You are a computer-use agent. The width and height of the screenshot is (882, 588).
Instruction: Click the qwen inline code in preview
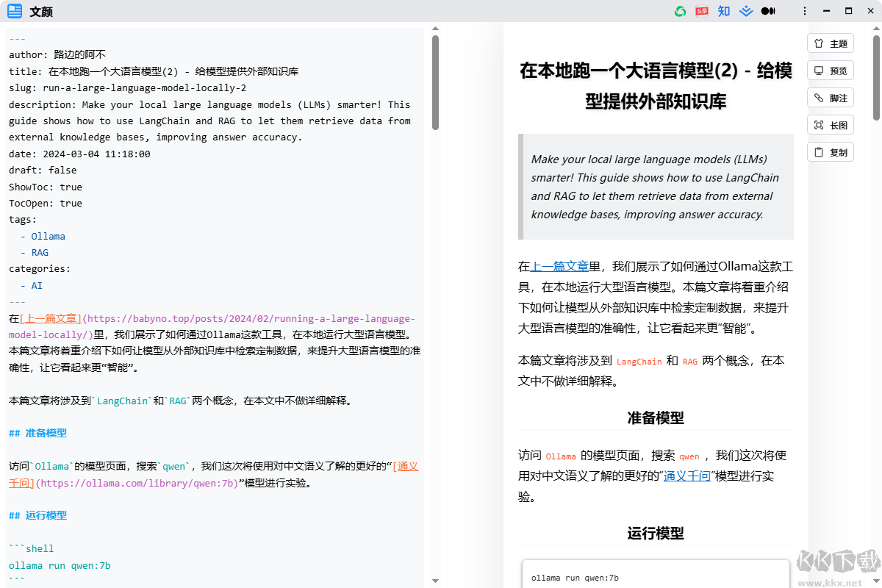[x=689, y=456]
